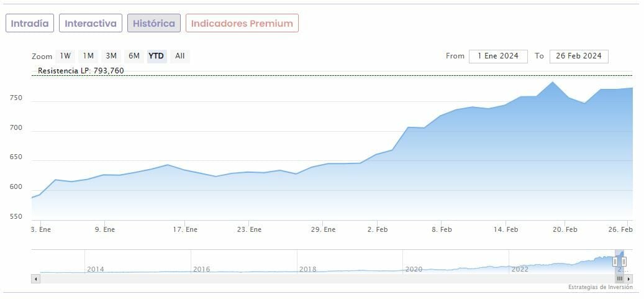
Task: Open the Estrategias de Inversión credit link
Action: (600, 287)
